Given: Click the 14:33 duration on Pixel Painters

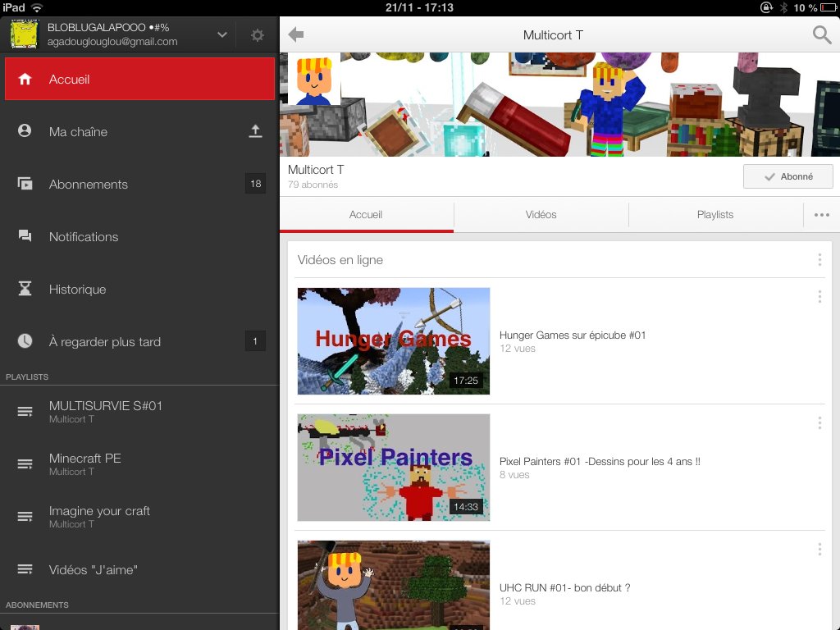Looking at the screenshot, I should [466, 507].
